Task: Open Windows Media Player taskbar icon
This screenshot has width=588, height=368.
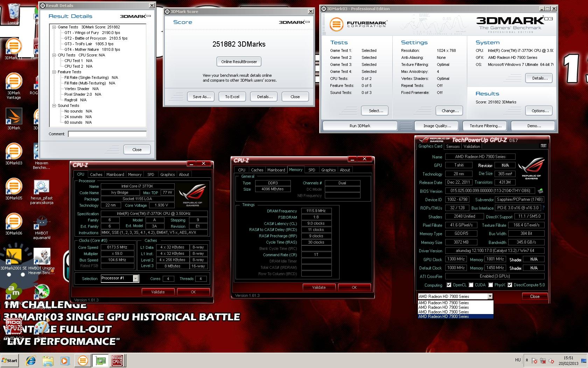Action: [x=65, y=360]
